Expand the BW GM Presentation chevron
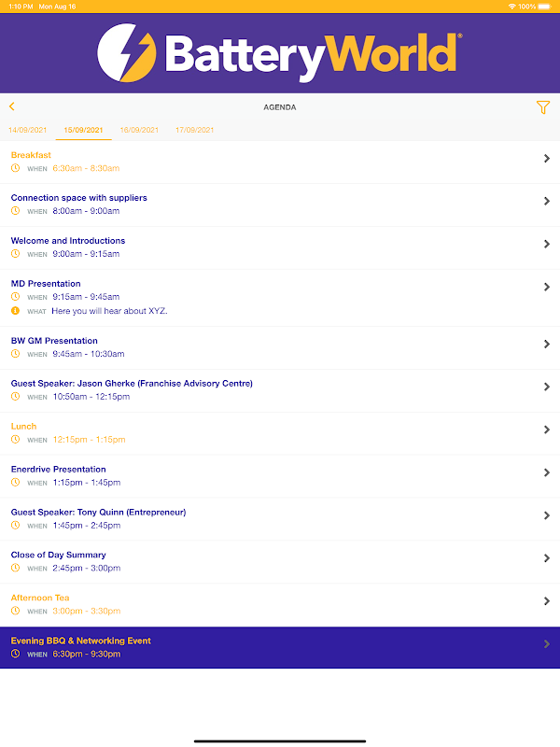Image resolution: width=560 pixels, height=747 pixels. tap(547, 344)
